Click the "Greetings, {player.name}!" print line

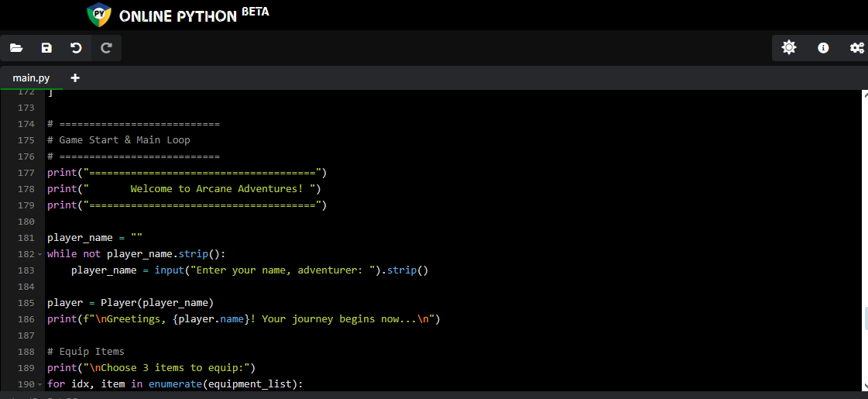[x=244, y=319]
